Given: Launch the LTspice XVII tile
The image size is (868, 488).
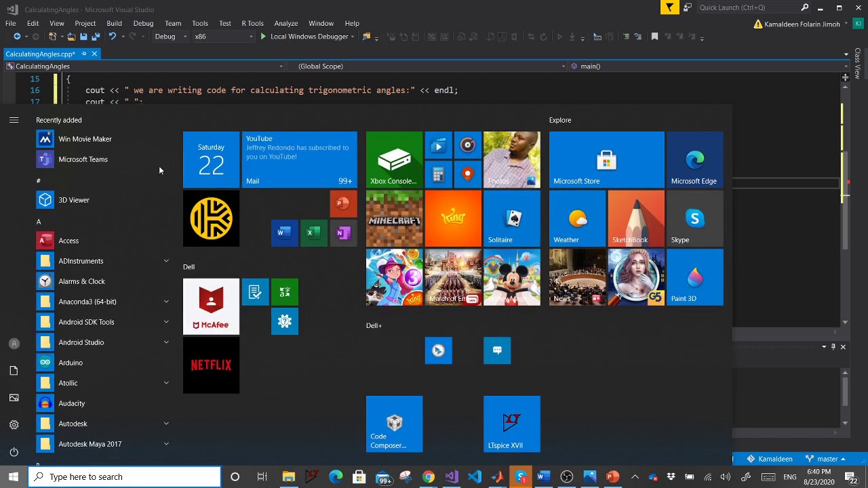Looking at the screenshot, I should (512, 424).
